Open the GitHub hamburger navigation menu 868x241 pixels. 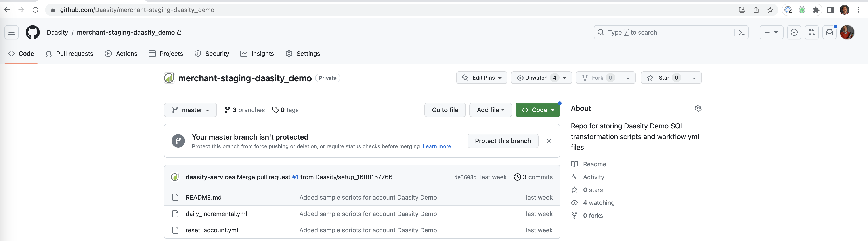pyautogui.click(x=11, y=32)
